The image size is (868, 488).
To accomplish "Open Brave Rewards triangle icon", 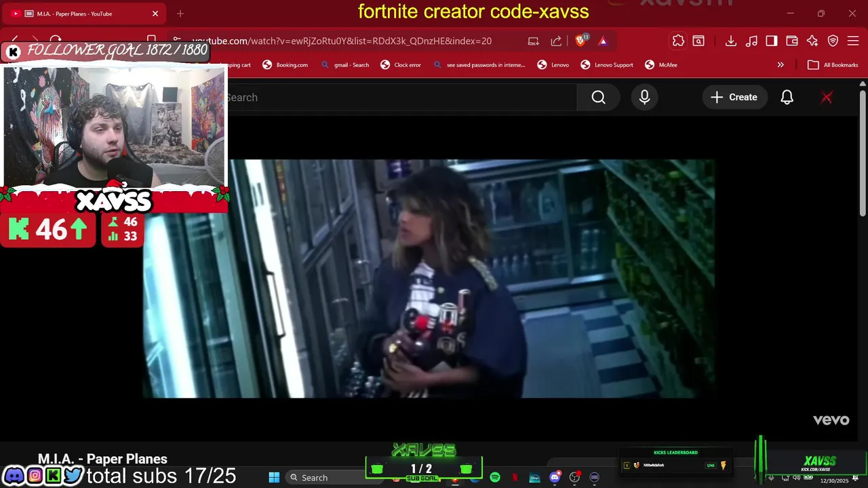I will (603, 41).
